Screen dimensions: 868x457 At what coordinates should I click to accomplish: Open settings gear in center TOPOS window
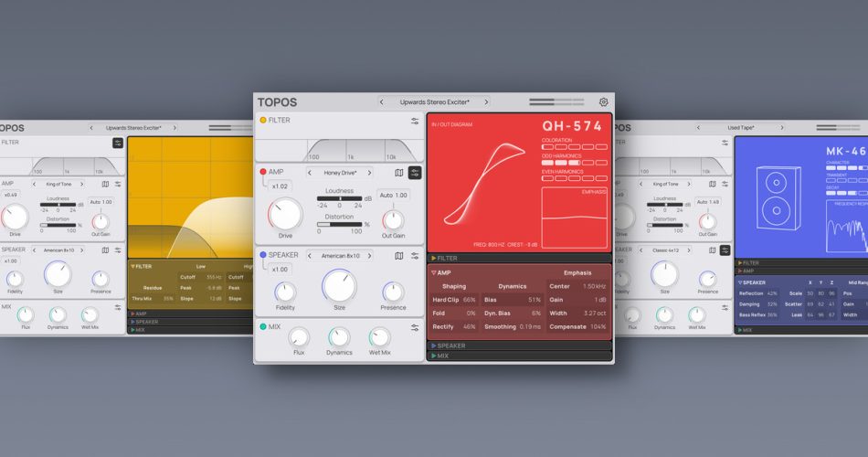(603, 102)
